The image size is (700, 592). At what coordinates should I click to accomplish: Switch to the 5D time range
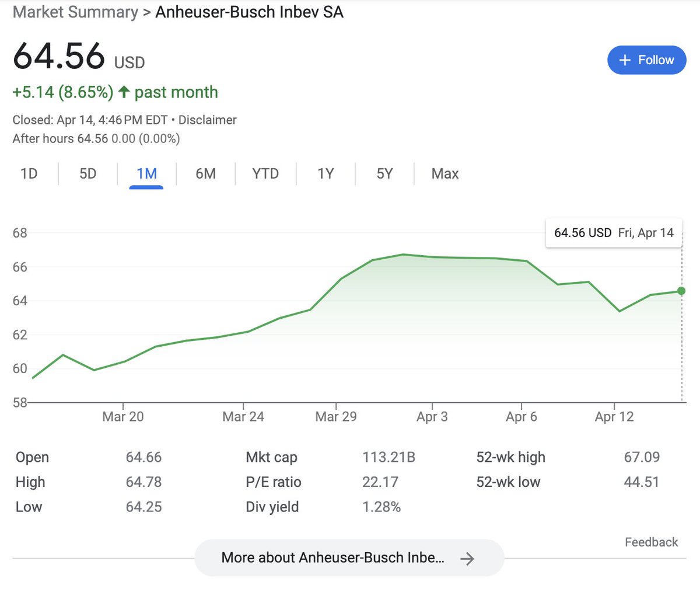click(87, 173)
